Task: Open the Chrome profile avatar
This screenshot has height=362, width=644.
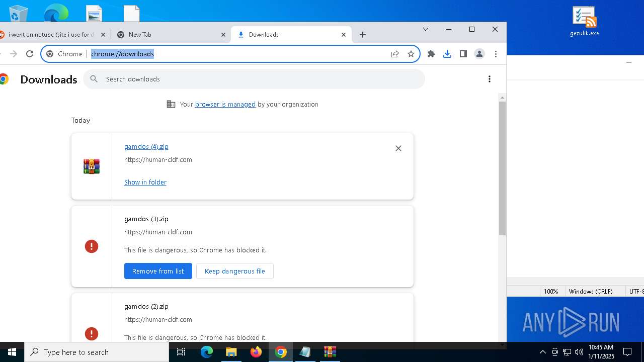Action: (479, 54)
